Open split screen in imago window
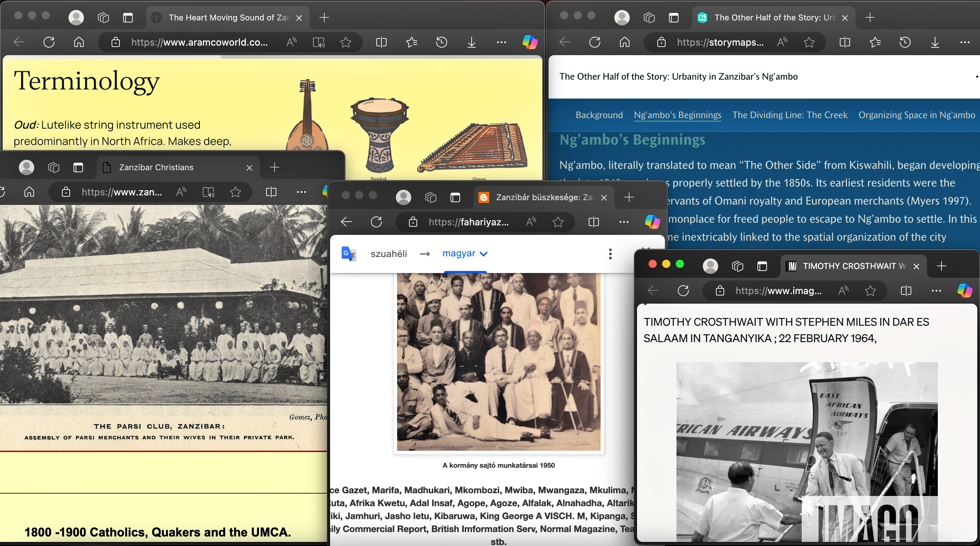Image resolution: width=980 pixels, height=546 pixels. (906, 291)
